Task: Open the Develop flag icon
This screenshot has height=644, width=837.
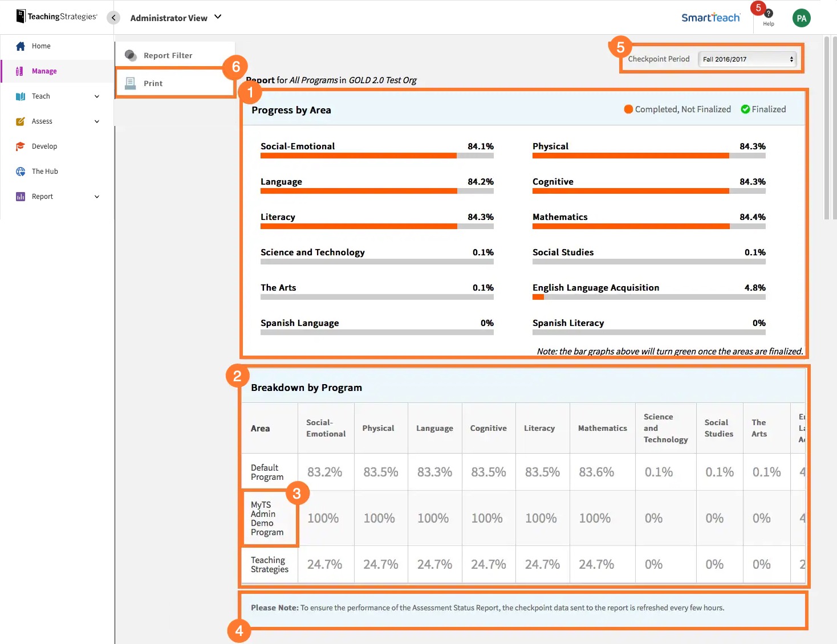Action: 21,146
